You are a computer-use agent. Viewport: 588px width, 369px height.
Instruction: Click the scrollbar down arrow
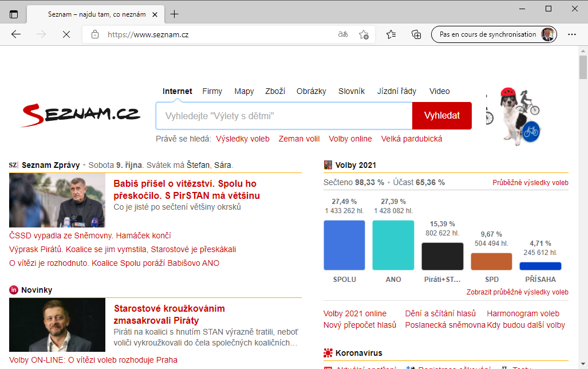[x=583, y=364]
